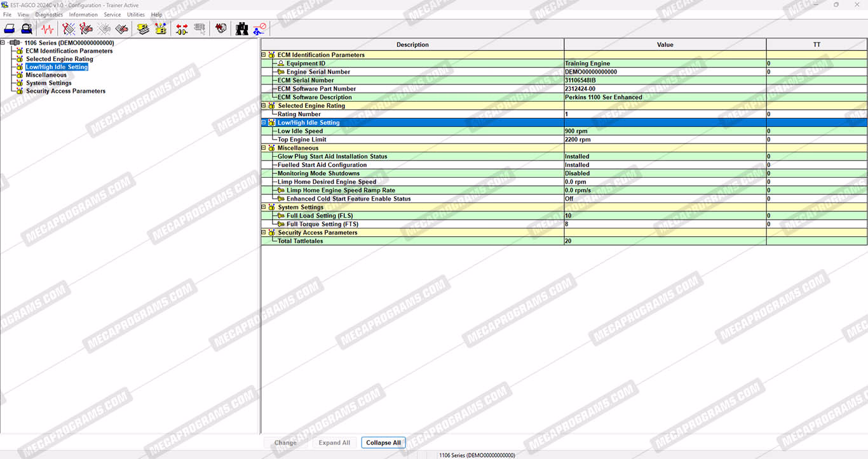Open Logged Diagnostic Codes toolbar icon
This screenshot has width=868, height=459.
pos(86,29)
